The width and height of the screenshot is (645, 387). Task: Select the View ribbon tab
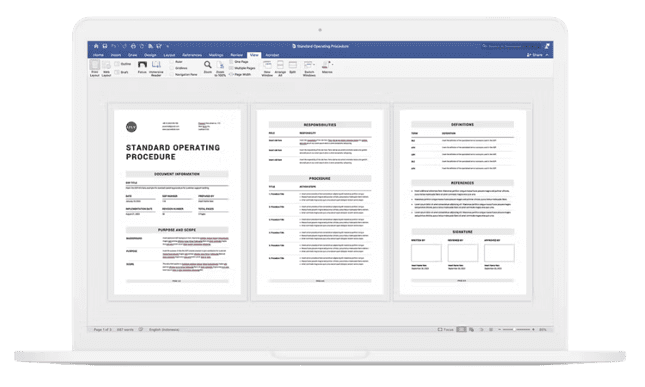pyautogui.click(x=254, y=55)
